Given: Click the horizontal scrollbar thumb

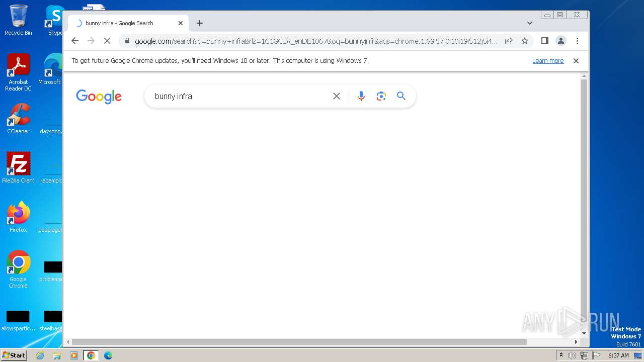Looking at the screenshot, I should (x=299, y=342).
